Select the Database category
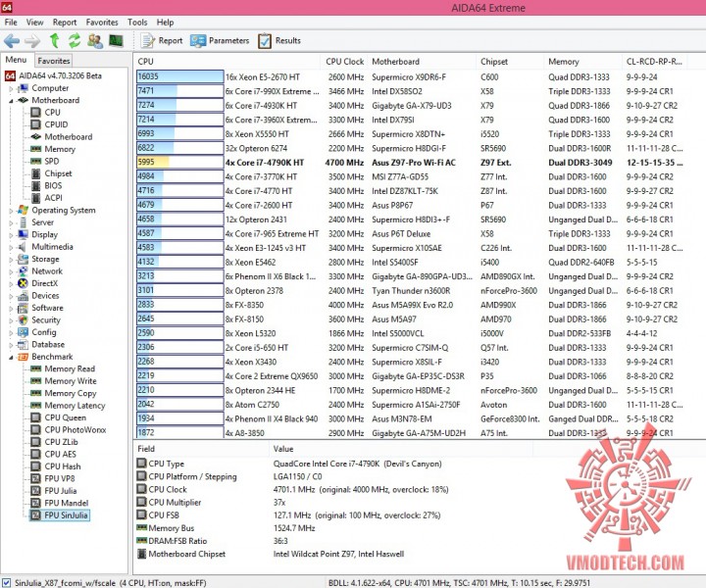This screenshot has height=588, width=706. (48, 344)
